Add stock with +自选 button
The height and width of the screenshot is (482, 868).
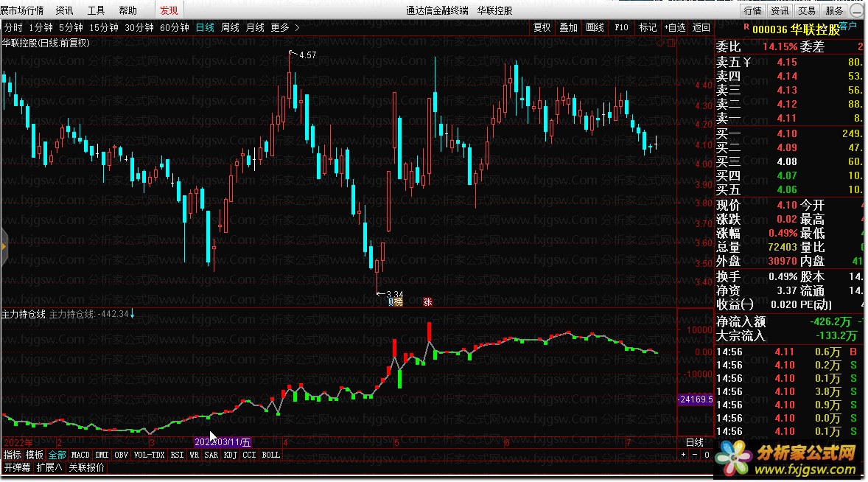coord(675,27)
